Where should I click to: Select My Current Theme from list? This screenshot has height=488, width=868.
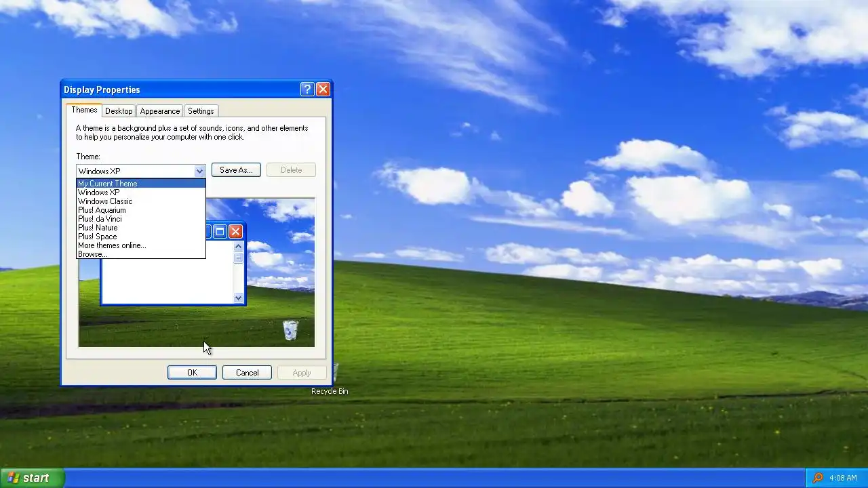[140, 184]
